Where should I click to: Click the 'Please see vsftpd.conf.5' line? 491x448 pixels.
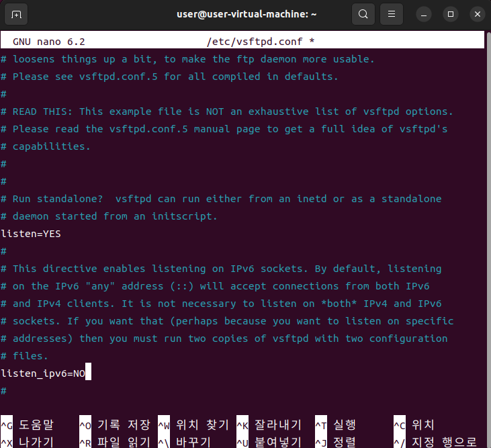click(x=169, y=77)
